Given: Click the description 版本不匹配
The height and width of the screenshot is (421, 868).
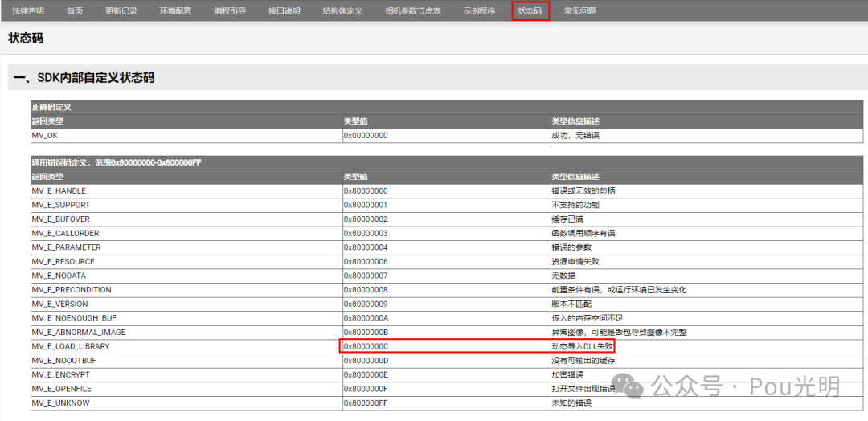Looking at the screenshot, I should click(572, 304).
